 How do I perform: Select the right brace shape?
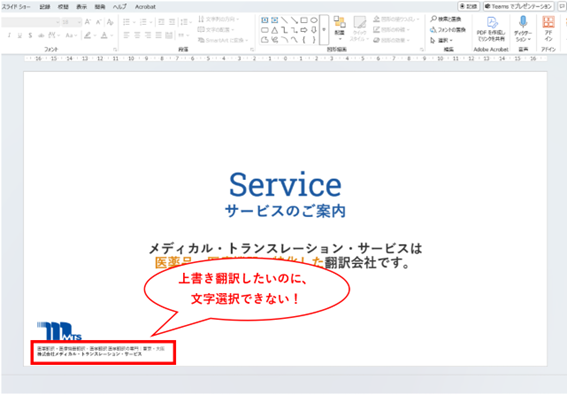(314, 40)
